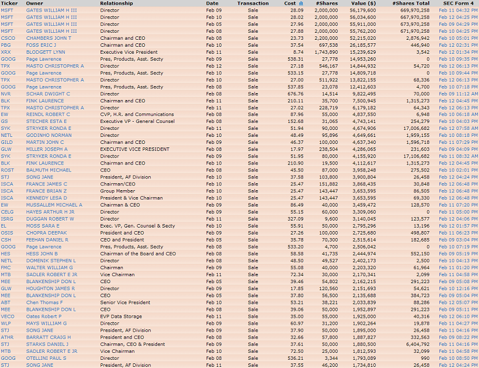
Task: Click the Value ($) column header
Action: [x=363, y=3]
